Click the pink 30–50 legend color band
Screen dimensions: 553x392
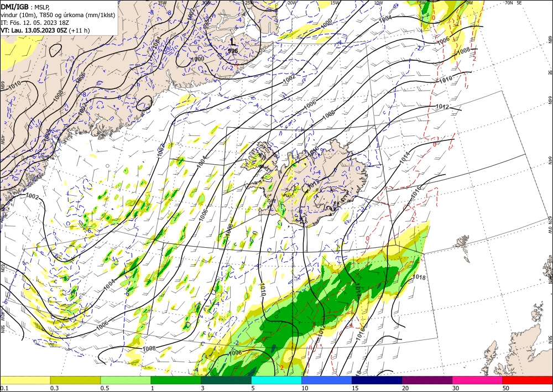[x=478, y=380]
